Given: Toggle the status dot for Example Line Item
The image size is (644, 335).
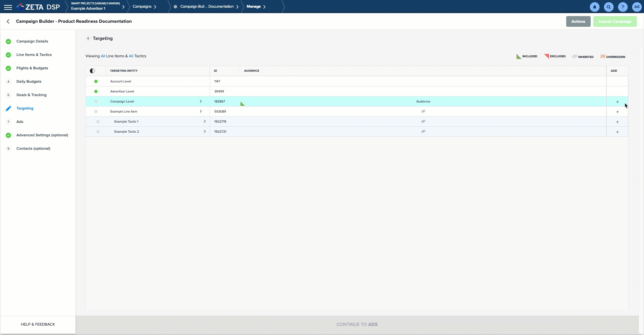Looking at the screenshot, I should pyautogui.click(x=96, y=112).
